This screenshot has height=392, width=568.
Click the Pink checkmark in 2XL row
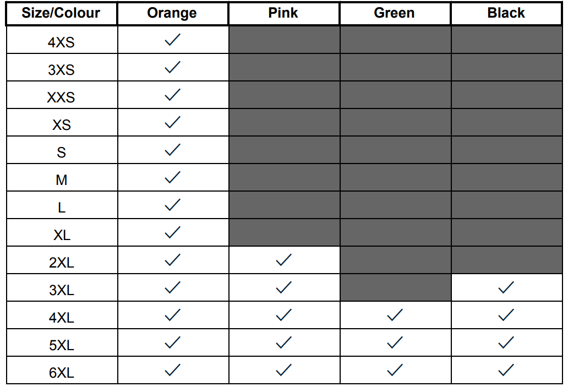tap(283, 260)
